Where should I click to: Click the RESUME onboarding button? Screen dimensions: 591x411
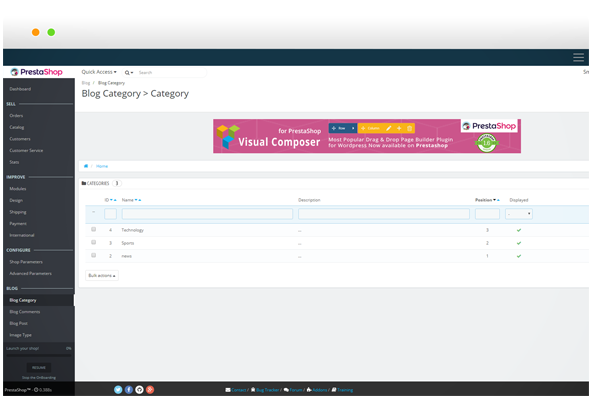tap(39, 367)
